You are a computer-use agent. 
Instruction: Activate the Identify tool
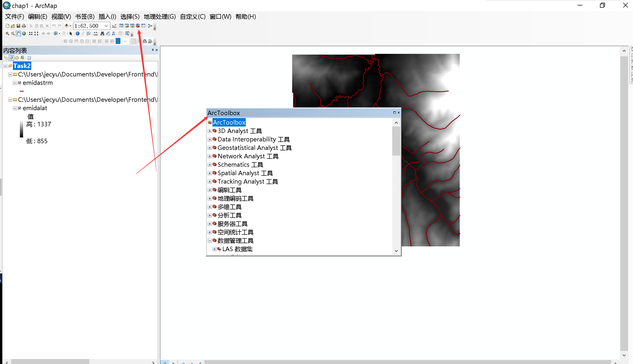[x=77, y=33]
